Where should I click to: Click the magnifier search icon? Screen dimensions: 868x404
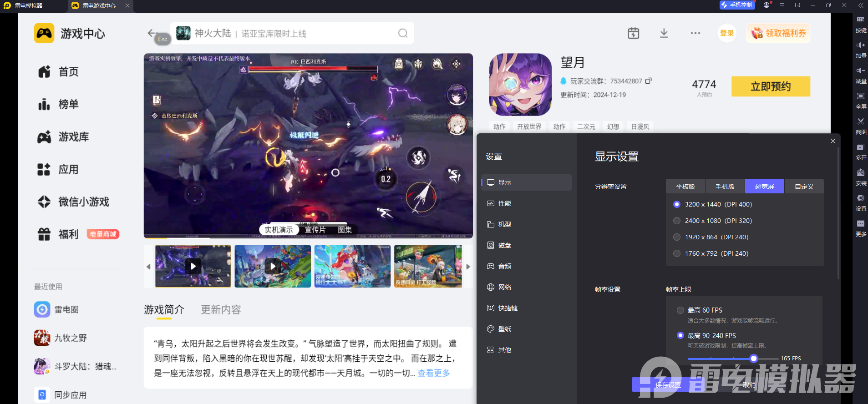403,33
